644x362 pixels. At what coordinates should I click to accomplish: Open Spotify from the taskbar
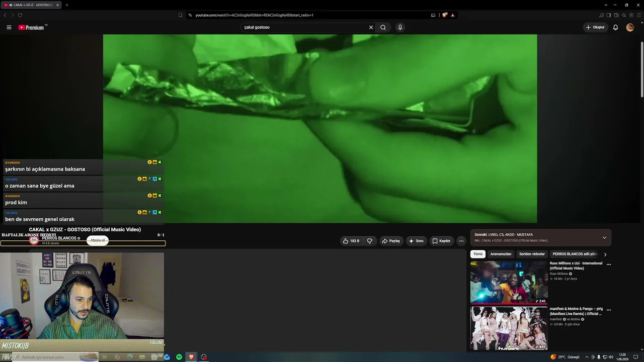tap(179, 357)
